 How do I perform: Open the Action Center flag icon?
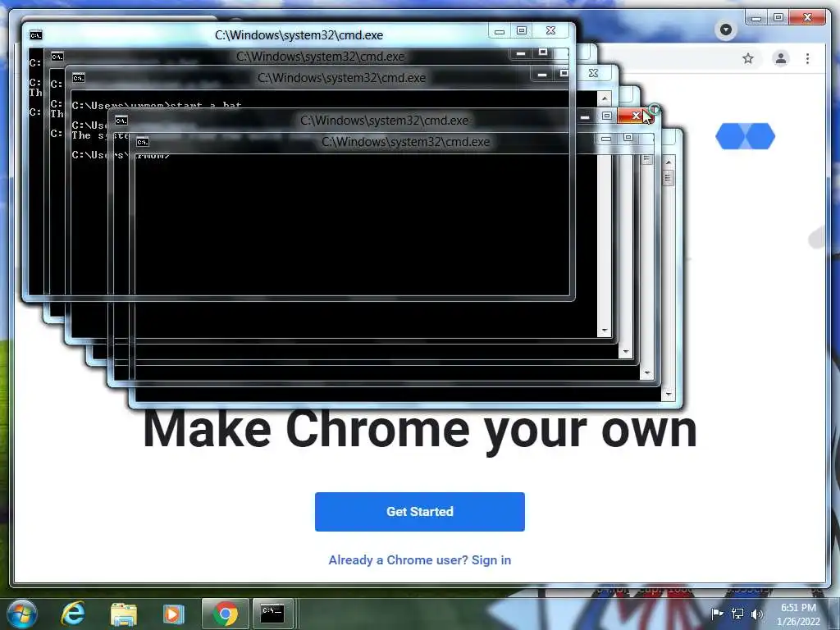point(717,614)
